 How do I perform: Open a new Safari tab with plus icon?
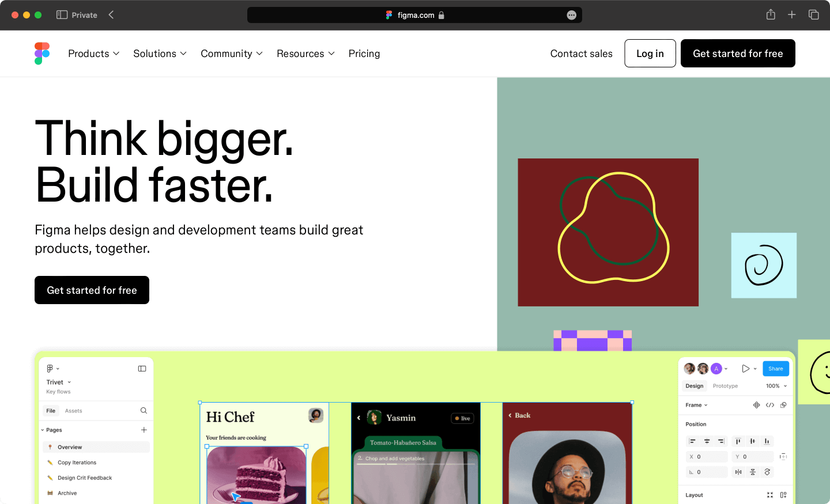tap(792, 15)
